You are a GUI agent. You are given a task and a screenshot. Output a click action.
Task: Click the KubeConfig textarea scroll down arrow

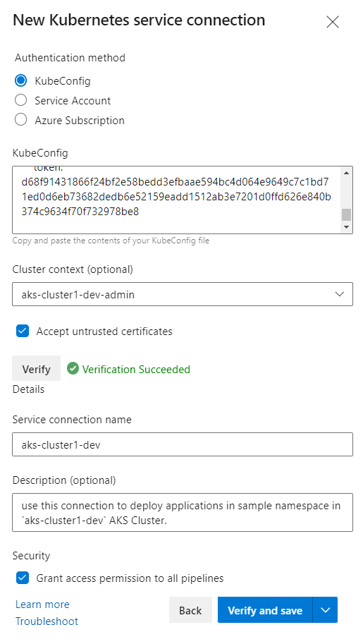click(346, 226)
